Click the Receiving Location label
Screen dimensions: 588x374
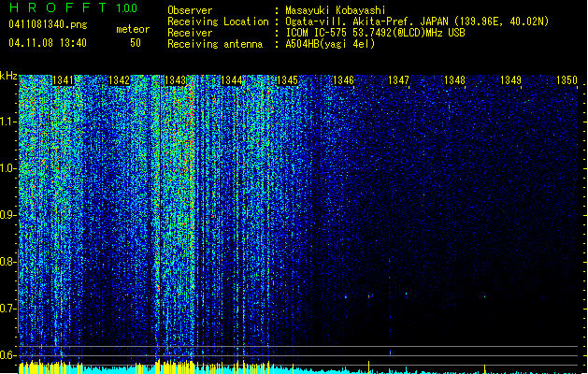[218, 22]
